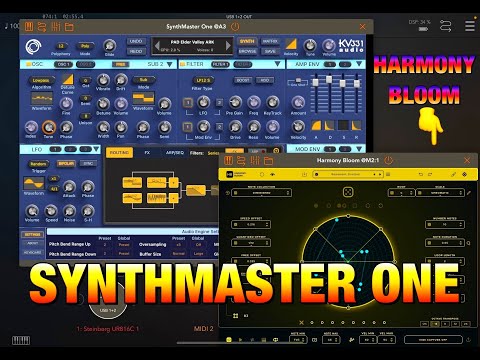
Task: Switch to SYNTH tab
Action: tap(247, 41)
